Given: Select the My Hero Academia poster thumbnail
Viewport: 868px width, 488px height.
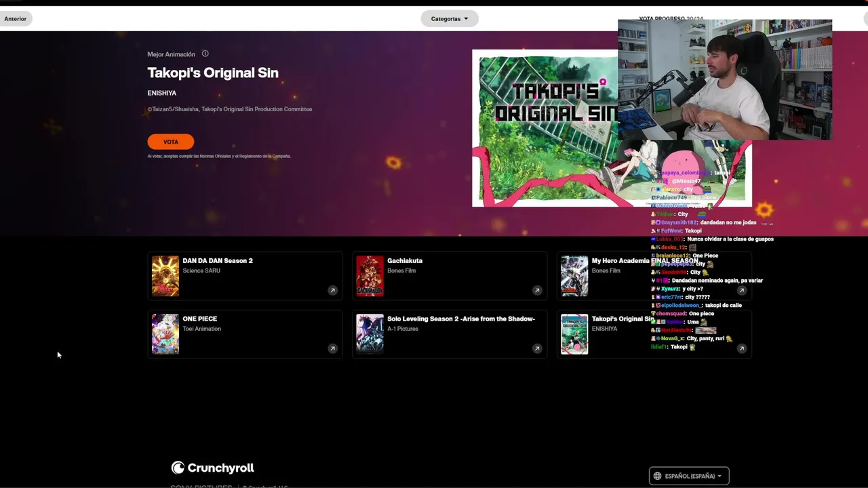Looking at the screenshot, I should pyautogui.click(x=574, y=276).
